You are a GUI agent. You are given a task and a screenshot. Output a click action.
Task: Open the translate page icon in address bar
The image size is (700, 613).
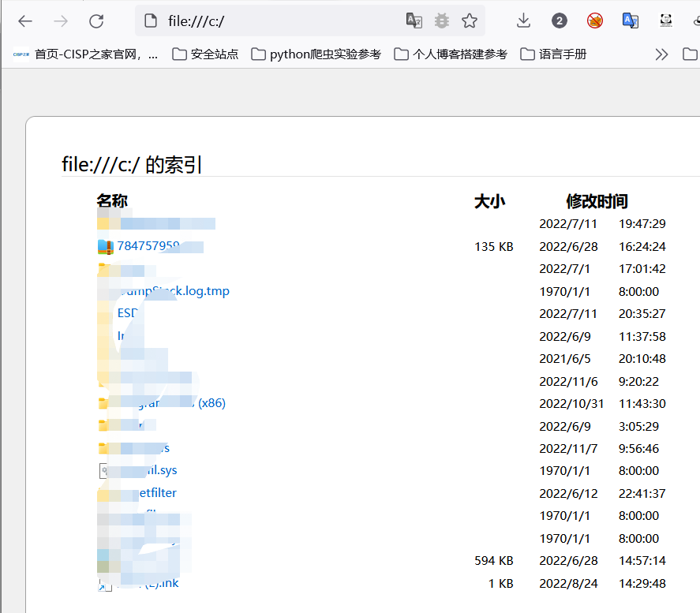pyautogui.click(x=414, y=21)
